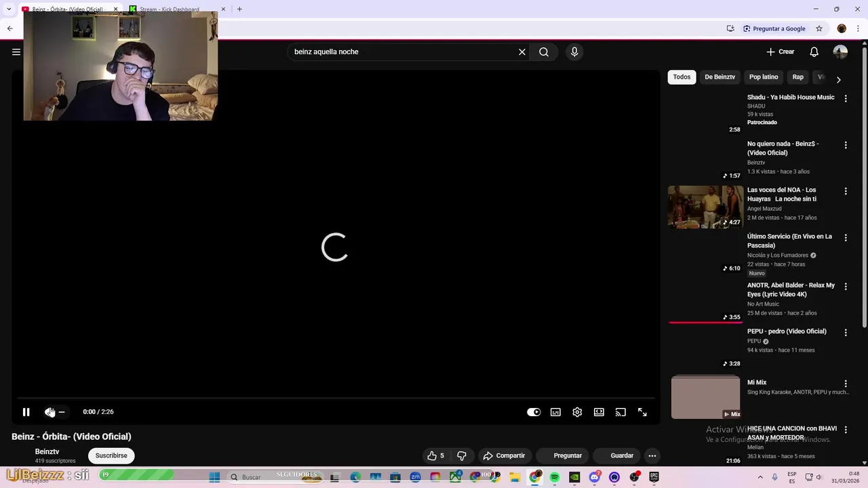Click Preguntar a Google button

click(x=774, y=28)
